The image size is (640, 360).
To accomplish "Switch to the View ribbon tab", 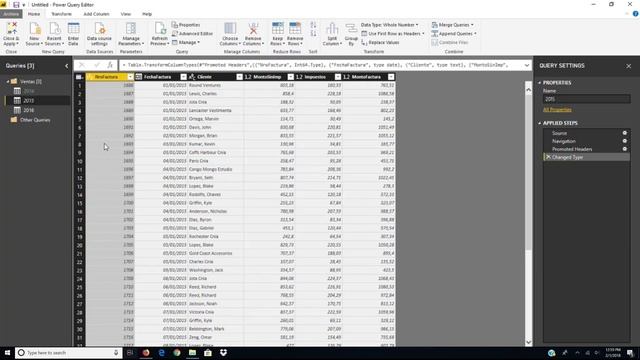I will pos(126,14).
